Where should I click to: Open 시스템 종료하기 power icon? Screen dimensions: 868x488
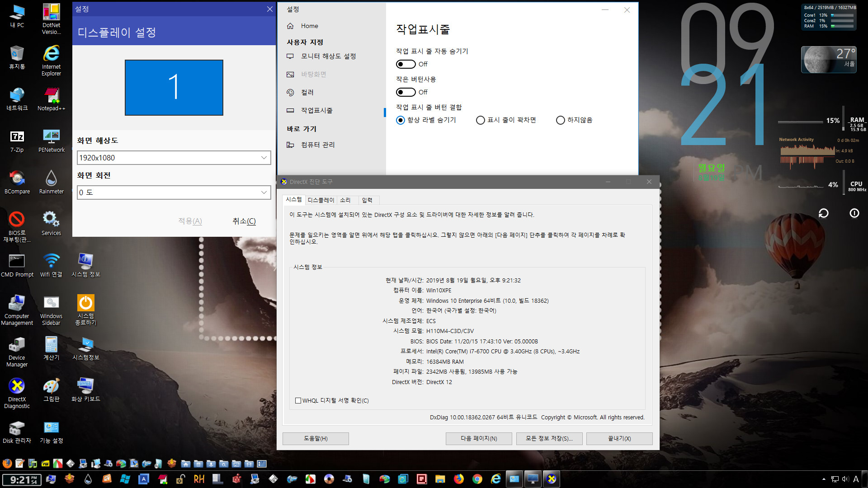point(85,310)
